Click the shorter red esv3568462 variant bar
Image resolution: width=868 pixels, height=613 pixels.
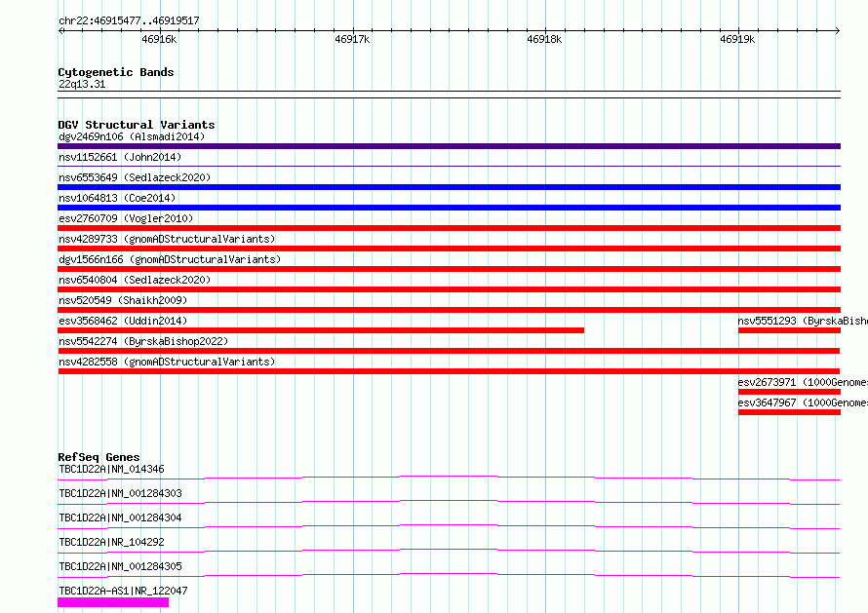click(x=321, y=330)
